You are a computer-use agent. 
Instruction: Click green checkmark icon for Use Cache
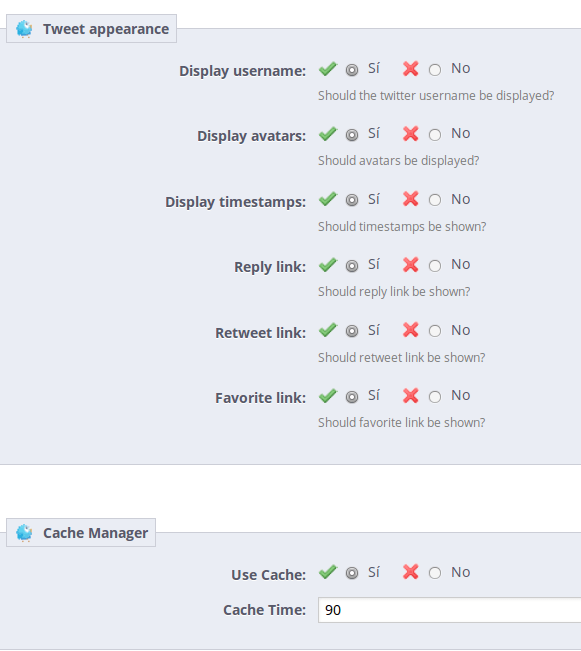coord(328,573)
